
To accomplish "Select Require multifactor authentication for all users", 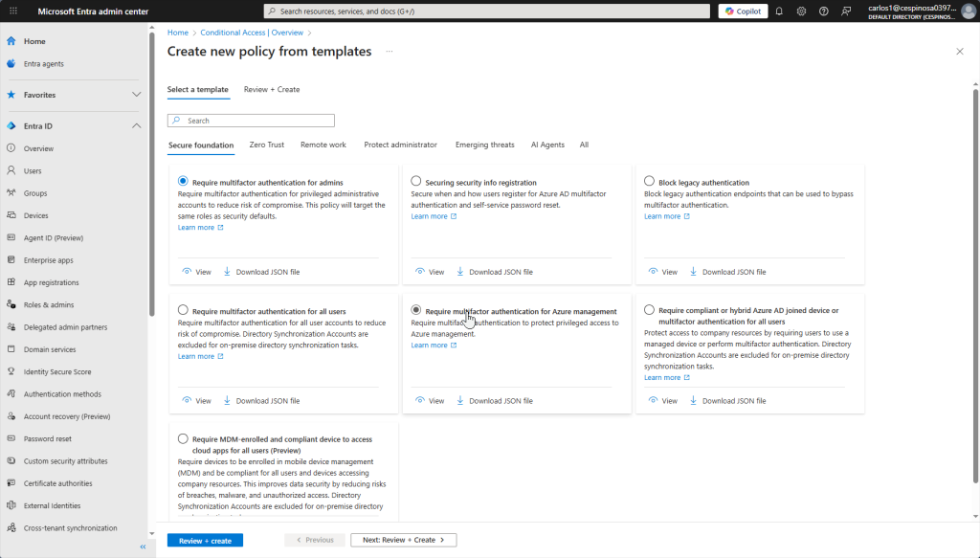I will [x=183, y=310].
